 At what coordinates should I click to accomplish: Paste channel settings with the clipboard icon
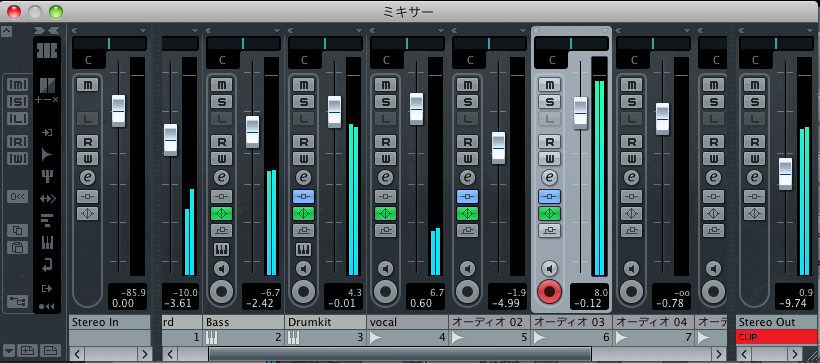(x=17, y=247)
